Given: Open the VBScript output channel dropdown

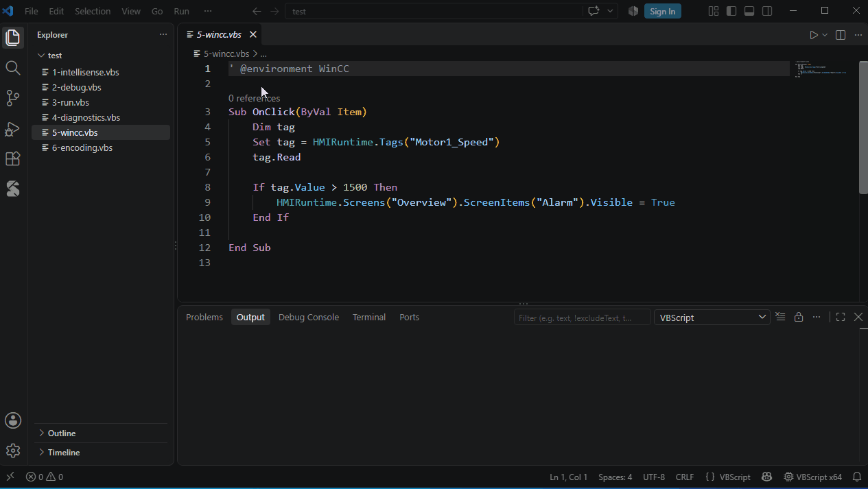Looking at the screenshot, I should (712, 318).
